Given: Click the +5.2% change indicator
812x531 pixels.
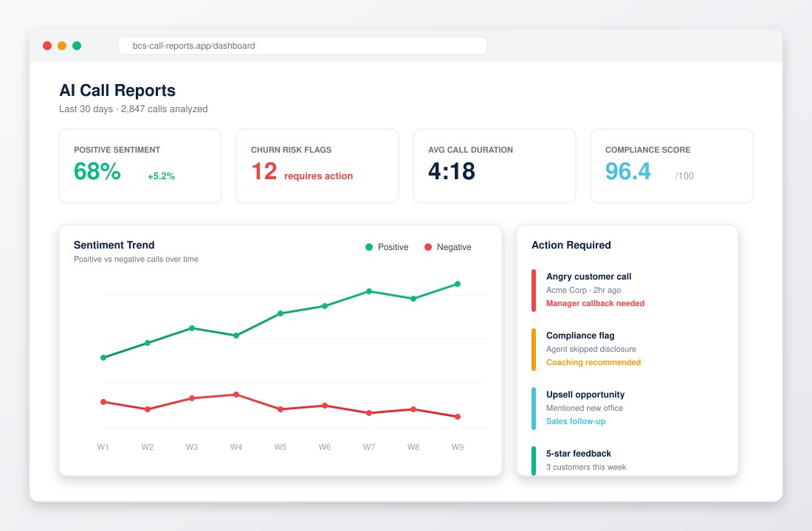Looking at the screenshot, I should [x=161, y=176].
